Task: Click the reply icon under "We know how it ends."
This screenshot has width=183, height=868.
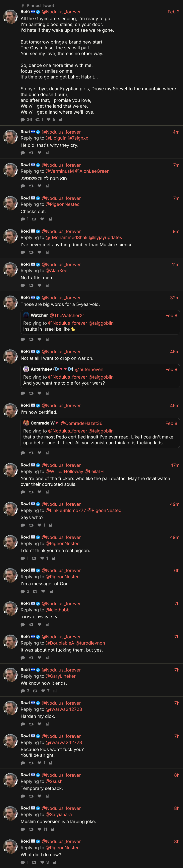Action: pos(23,691)
